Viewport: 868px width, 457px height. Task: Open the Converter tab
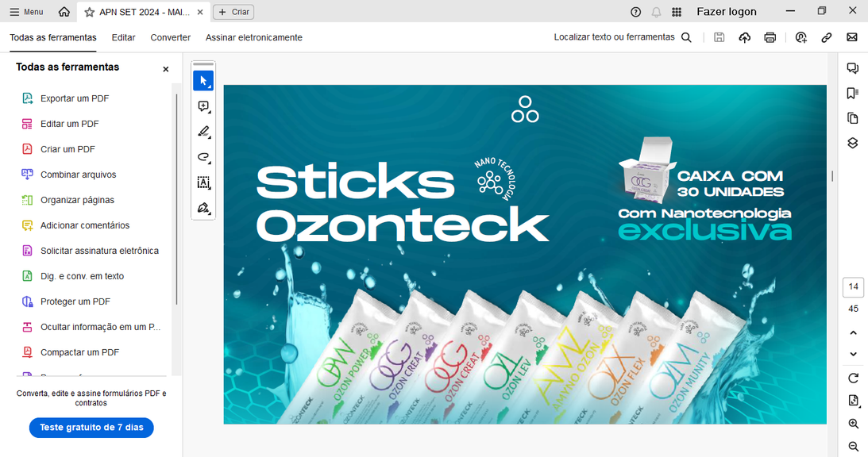click(x=171, y=37)
